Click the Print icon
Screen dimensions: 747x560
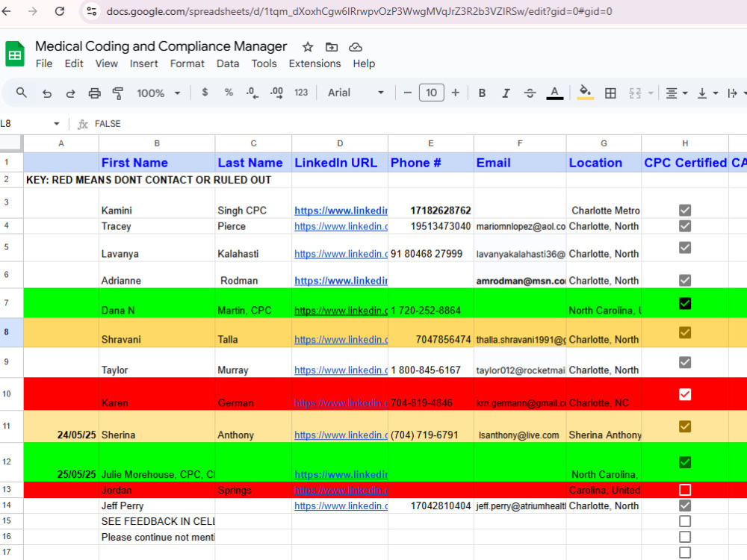[x=94, y=93]
